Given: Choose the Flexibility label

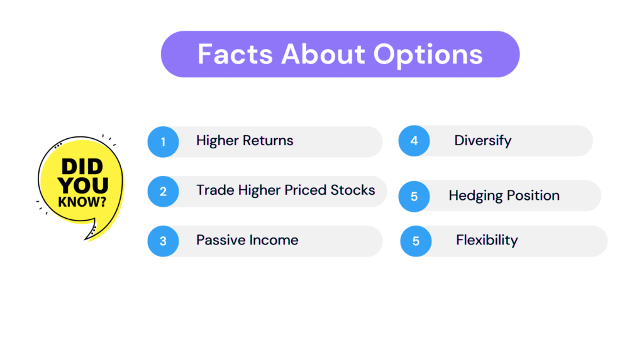Looking at the screenshot, I should [x=487, y=240].
